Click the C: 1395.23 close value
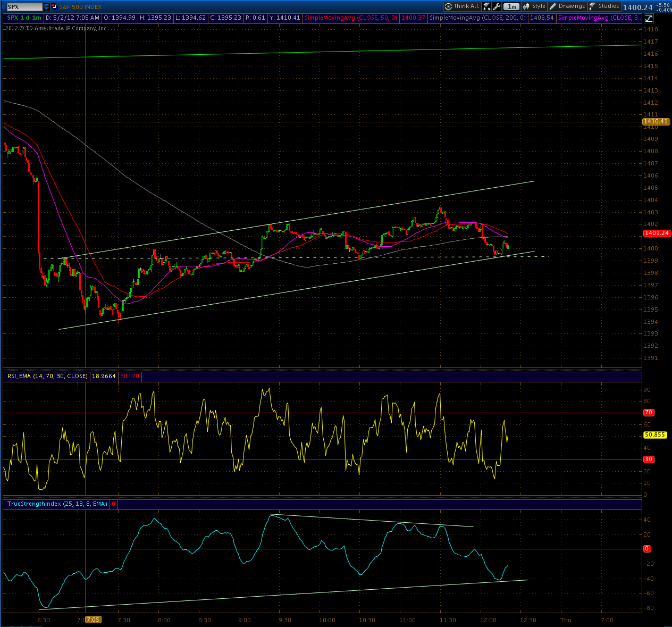The image size is (672, 627). coord(225,18)
